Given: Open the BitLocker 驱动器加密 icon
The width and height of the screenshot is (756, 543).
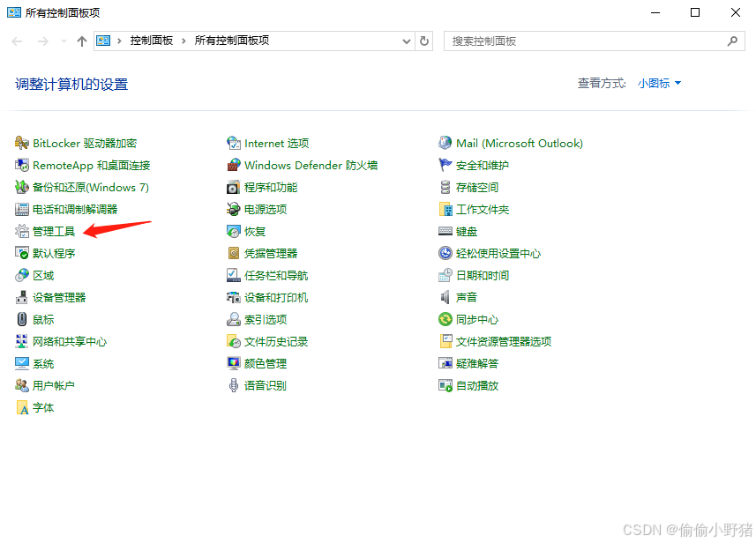Looking at the screenshot, I should click(x=22, y=143).
